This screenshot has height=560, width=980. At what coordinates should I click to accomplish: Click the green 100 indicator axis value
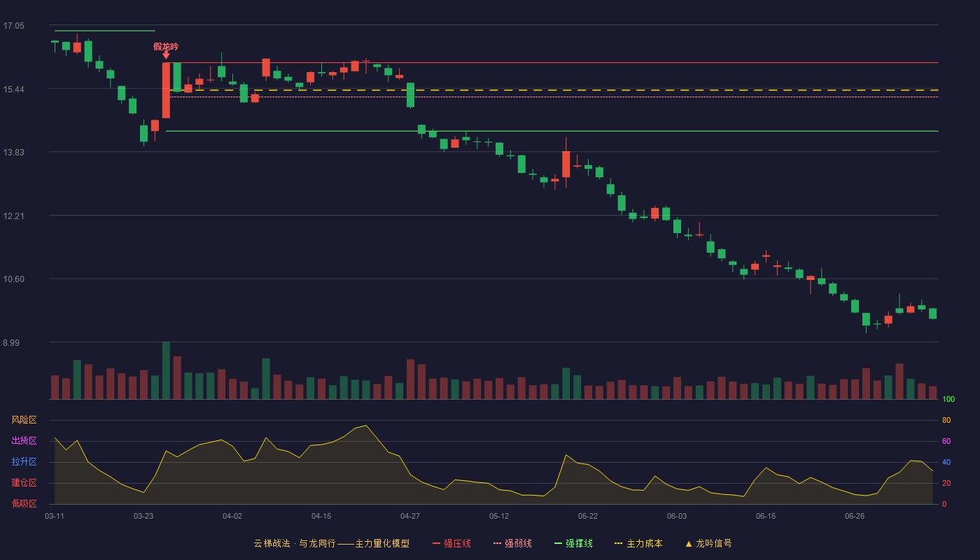[x=948, y=400]
